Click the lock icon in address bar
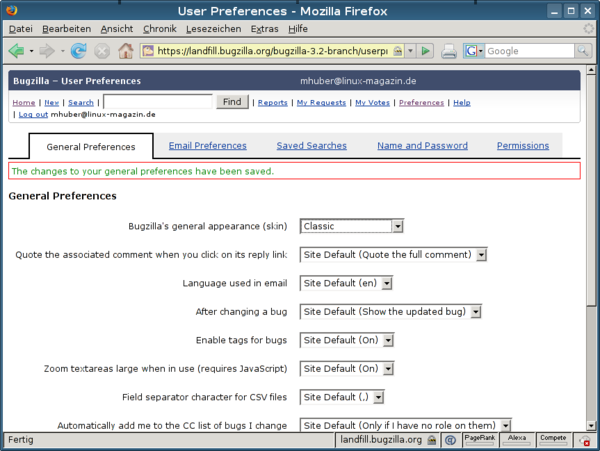Image resolution: width=600 pixels, height=451 pixels. tap(398, 51)
